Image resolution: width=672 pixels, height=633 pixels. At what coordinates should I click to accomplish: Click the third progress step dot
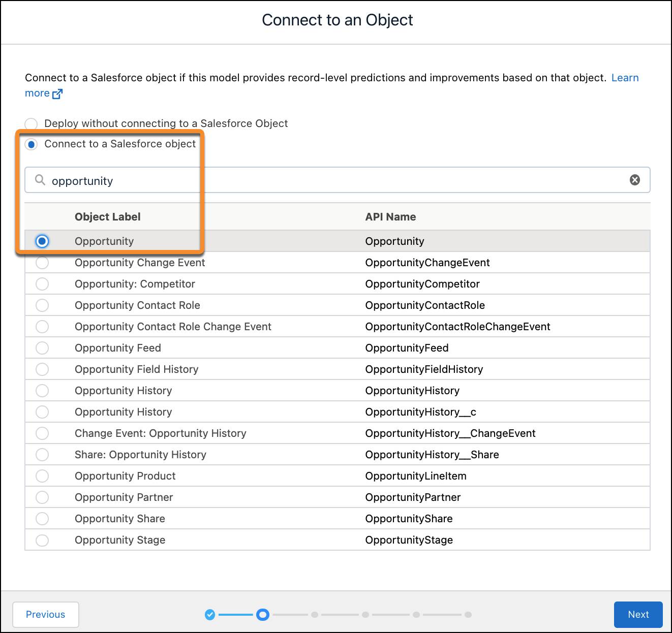pyautogui.click(x=314, y=614)
